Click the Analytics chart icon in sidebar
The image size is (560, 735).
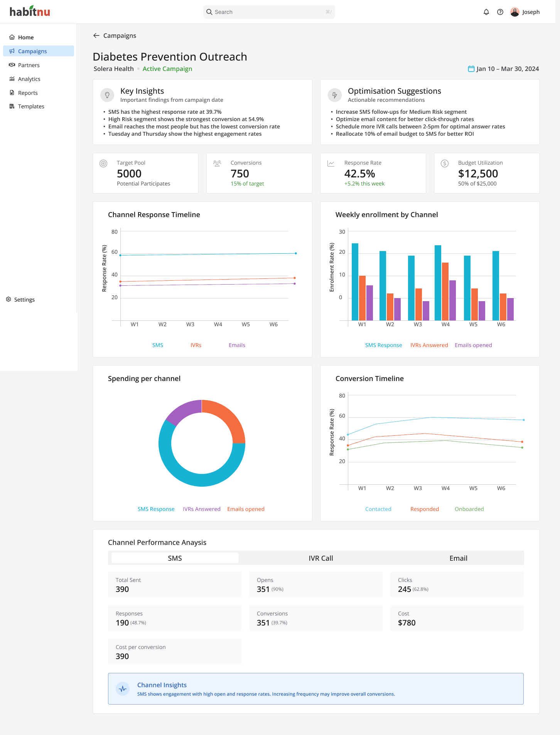12,79
